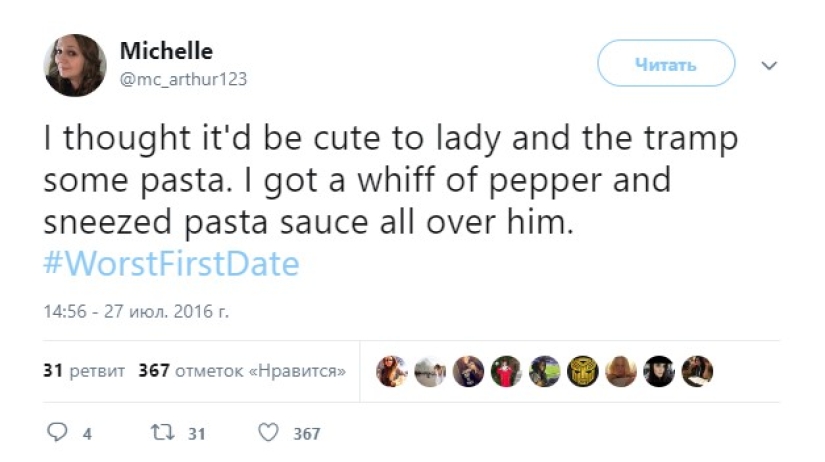This screenshot has width=825, height=462.
Task: View the 367 отметок «Нравится» list
Action: [x=241, y=371]
